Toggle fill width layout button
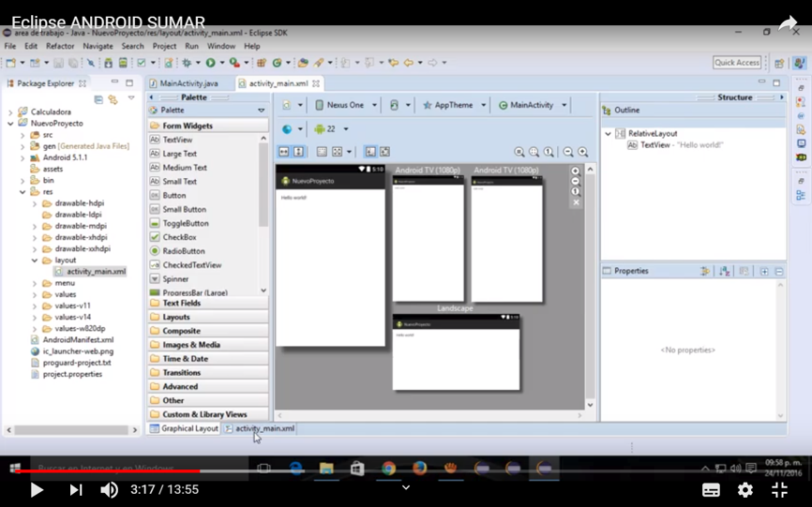This screenshot has height=507, width=812. [x=284, y=152]
